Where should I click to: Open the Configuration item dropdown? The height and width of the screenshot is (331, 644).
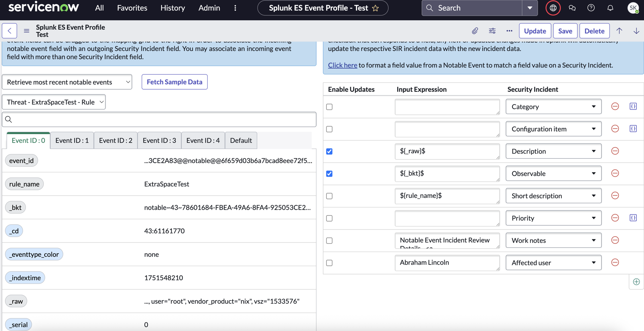pyautogui.click(x=553, y=129)
